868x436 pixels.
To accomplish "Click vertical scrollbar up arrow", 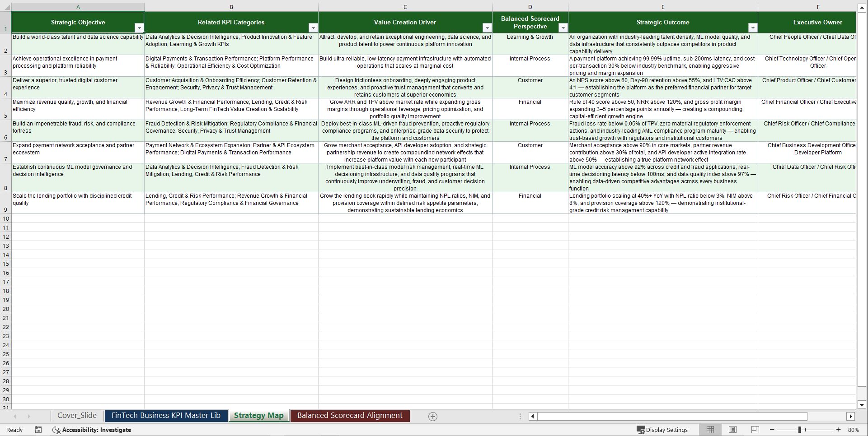I will pos(862,8).
